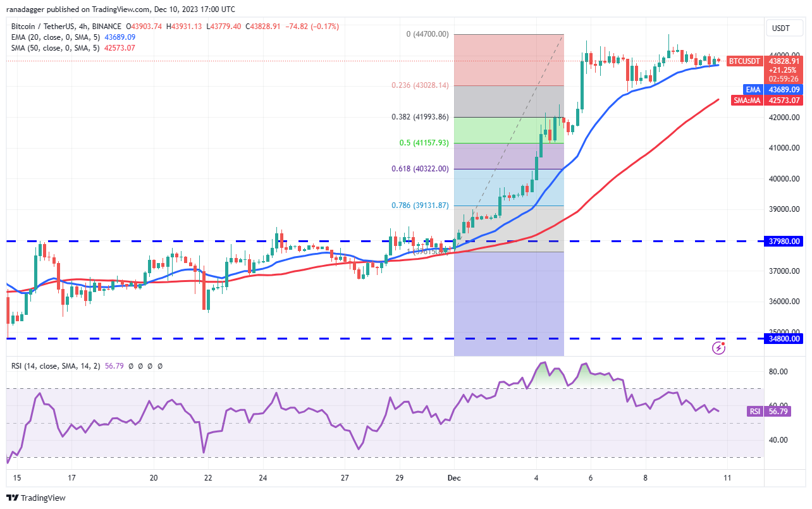Click the purple RSI axis label
Screen dimensions: 812x509
point(754,411)
